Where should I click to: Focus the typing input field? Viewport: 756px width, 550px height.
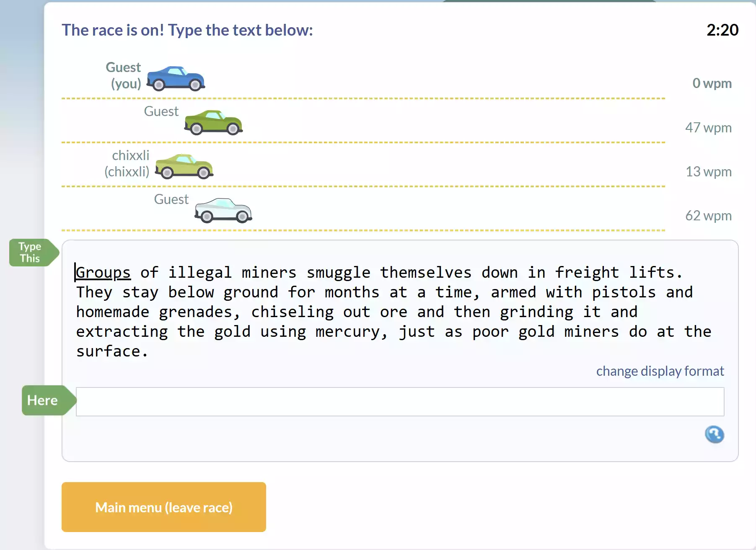pyautogui.click(x=400, y=402)
